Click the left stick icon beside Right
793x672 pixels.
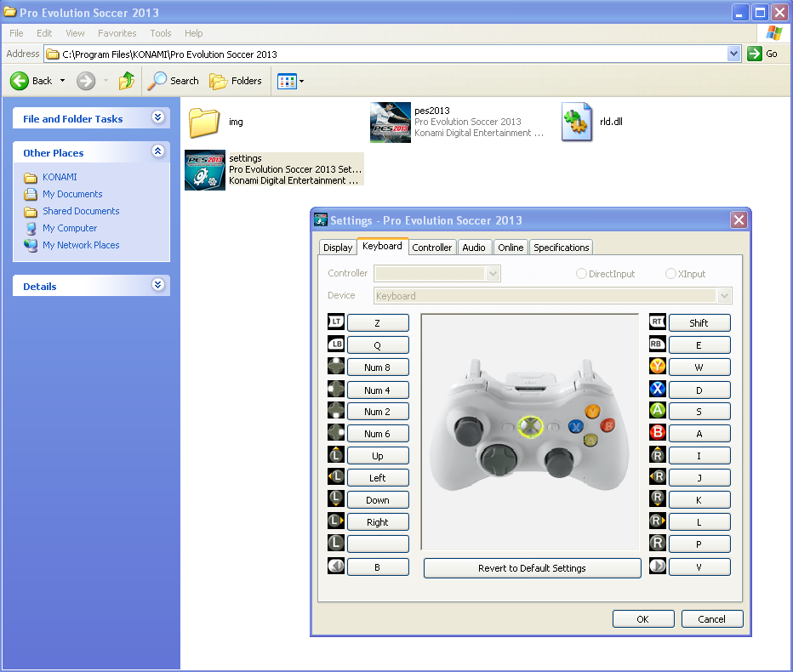336,521
